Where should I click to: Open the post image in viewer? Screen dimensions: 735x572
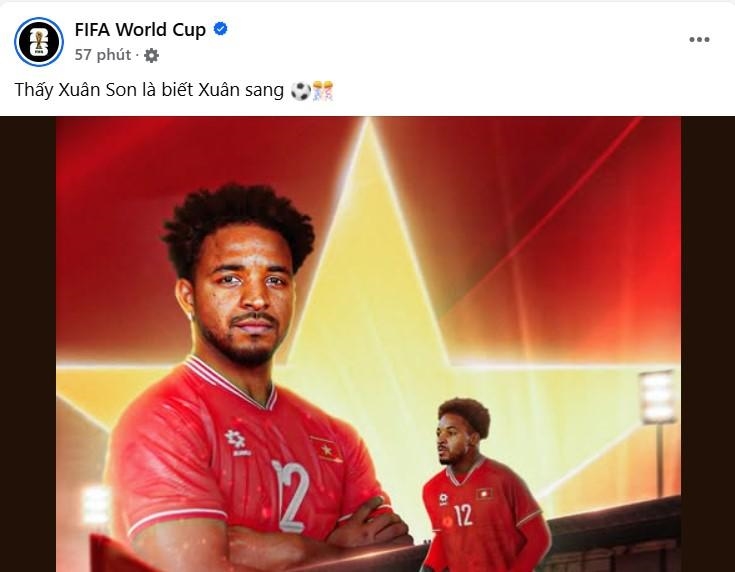(368, 344)
